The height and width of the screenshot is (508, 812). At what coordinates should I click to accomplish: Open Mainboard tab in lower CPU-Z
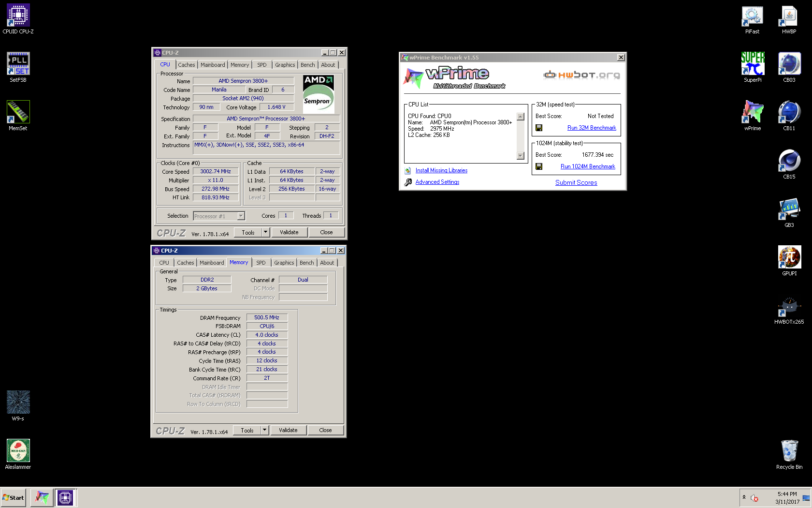point(212,263)
